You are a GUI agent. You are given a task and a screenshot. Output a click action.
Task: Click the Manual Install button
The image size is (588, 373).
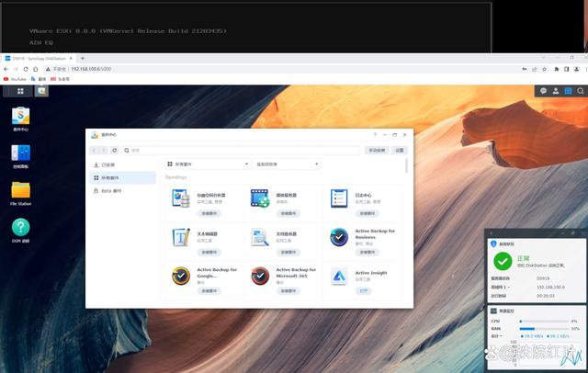[377, 150]
